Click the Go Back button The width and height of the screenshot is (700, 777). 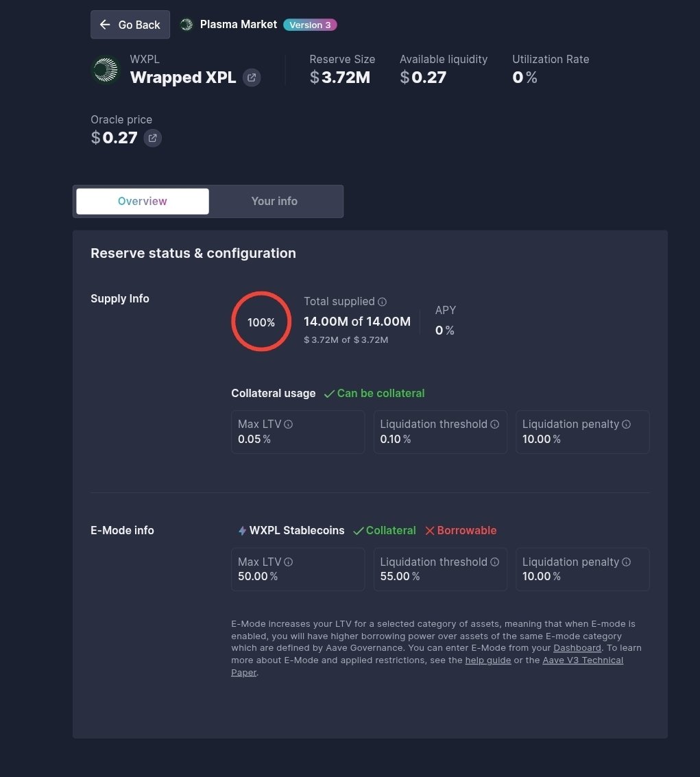click(130, 25)
